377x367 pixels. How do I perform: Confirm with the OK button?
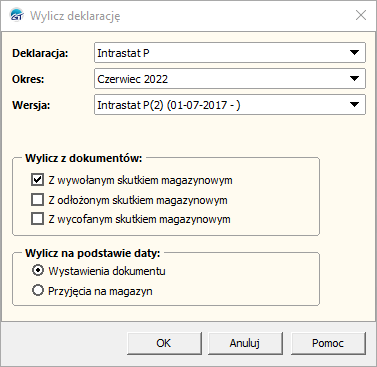click(x=164, y=343)
